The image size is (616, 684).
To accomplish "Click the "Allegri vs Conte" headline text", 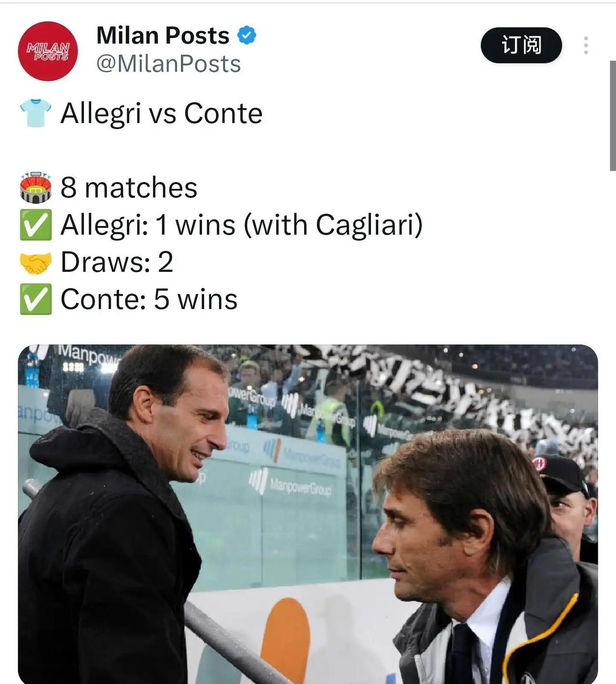I will pyautogui.click(x=161, y=114).
